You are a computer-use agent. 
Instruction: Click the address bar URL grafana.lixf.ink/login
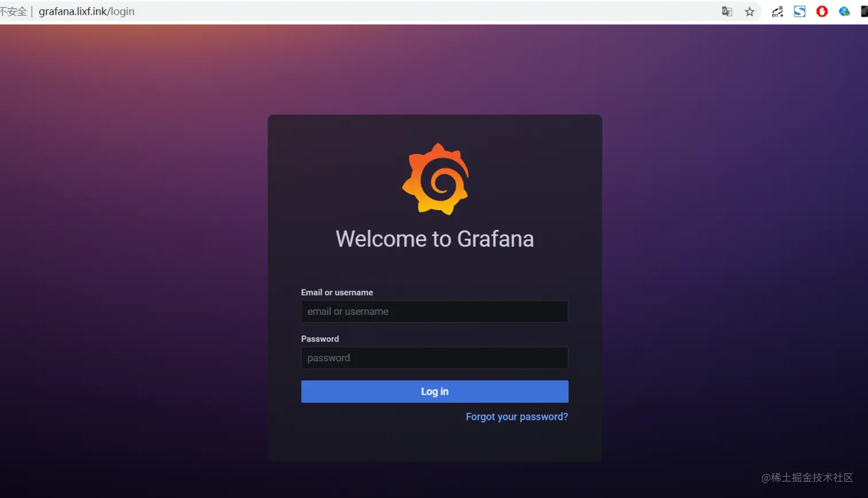tap(87, 11)
